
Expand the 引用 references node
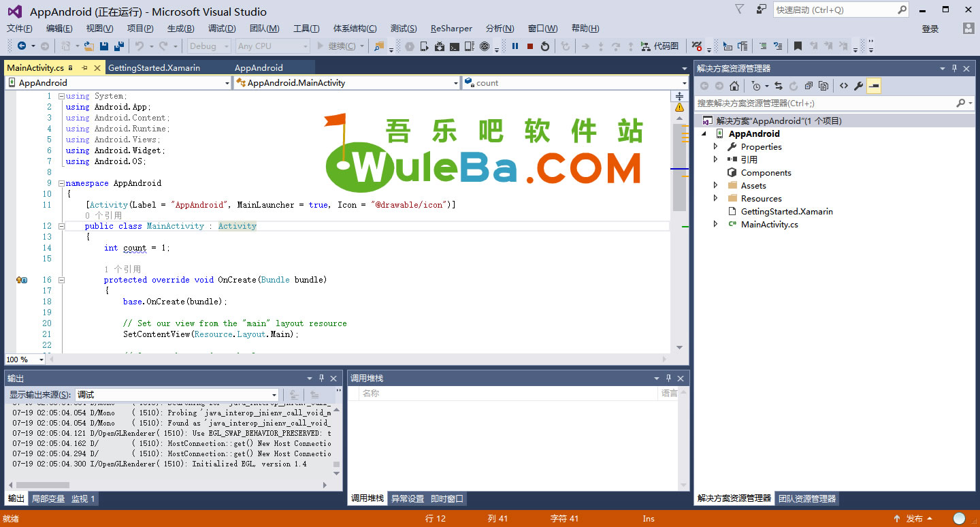(x=715, y=159)
